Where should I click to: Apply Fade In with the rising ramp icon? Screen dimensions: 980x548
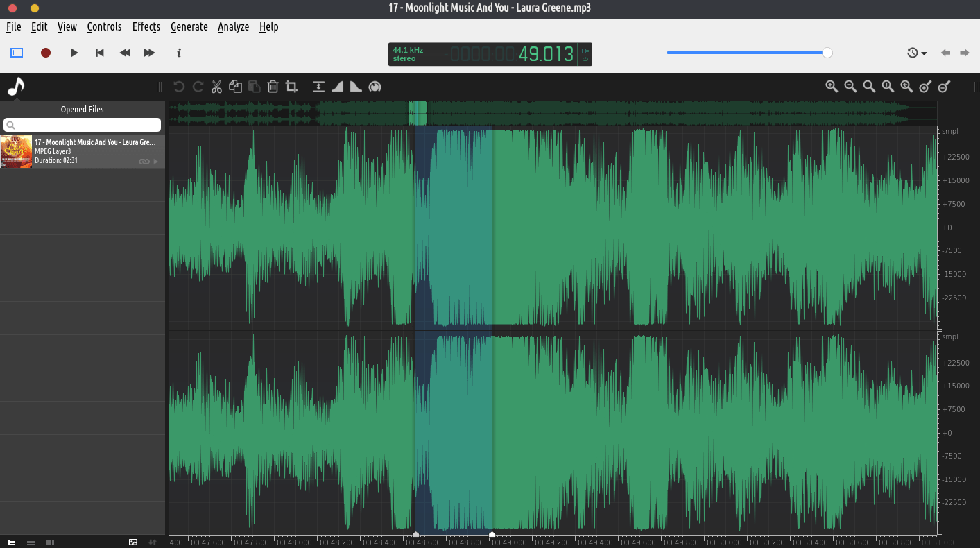[337, 87]
